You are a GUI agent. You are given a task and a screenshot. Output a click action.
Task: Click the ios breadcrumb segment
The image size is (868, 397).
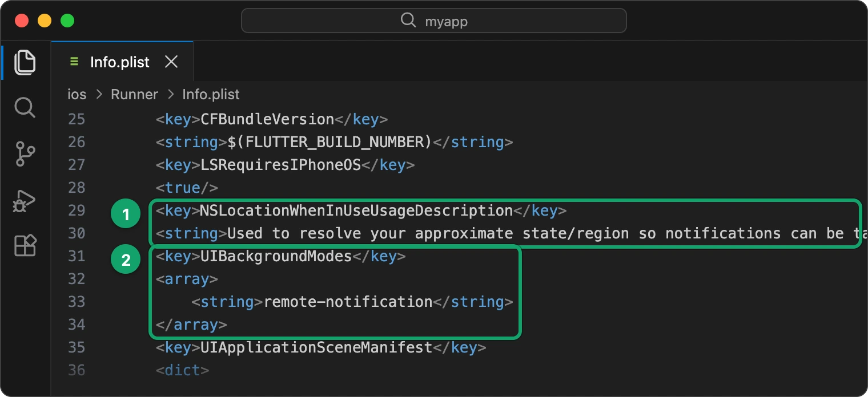[x=77, y=94]
